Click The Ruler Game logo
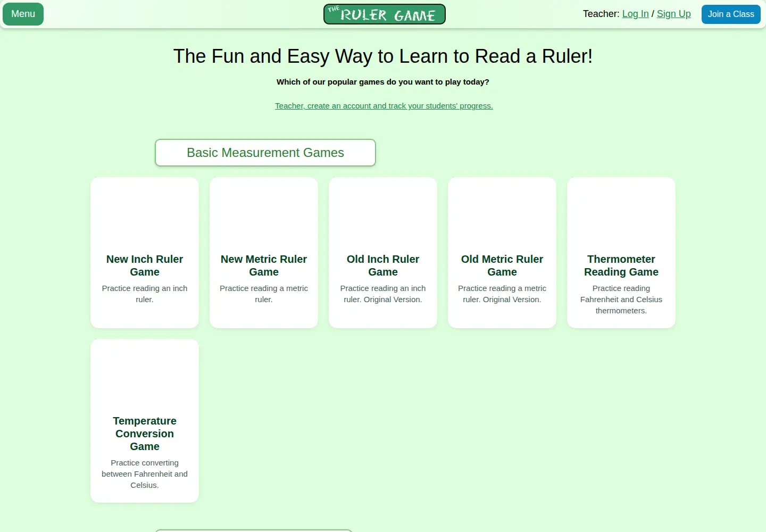766x532 pixels. 385,14
